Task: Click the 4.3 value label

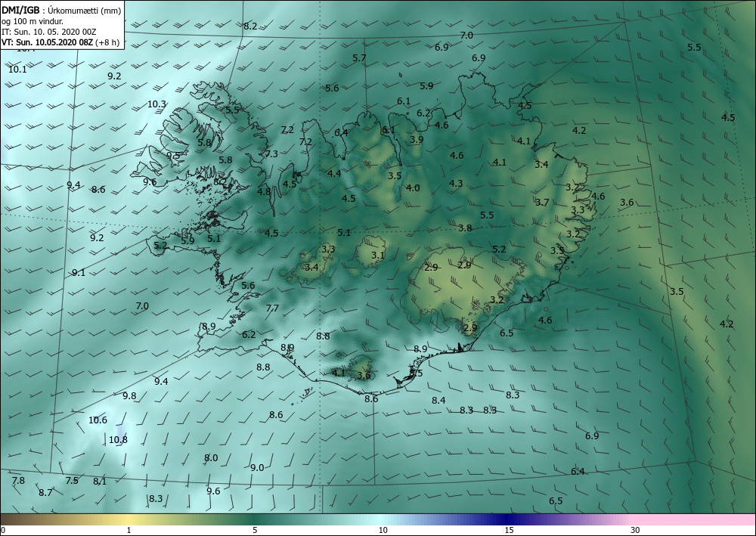Action: [x=456, y=183]
